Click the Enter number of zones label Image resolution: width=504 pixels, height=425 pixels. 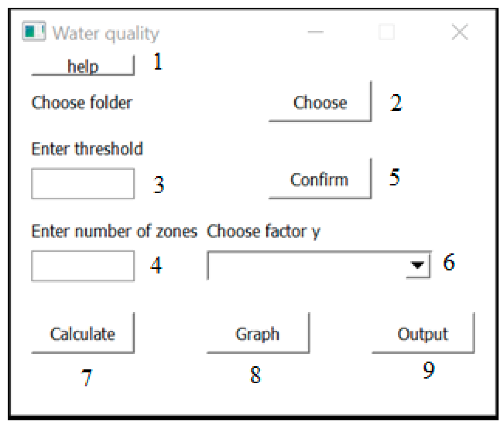tap(114, 231)
